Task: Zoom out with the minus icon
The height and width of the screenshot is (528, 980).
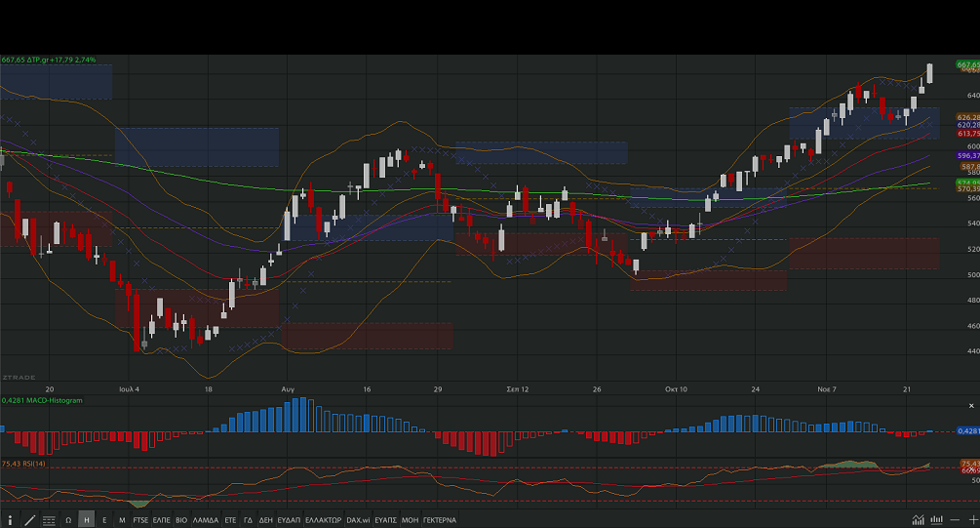Action: click(955, 520)
